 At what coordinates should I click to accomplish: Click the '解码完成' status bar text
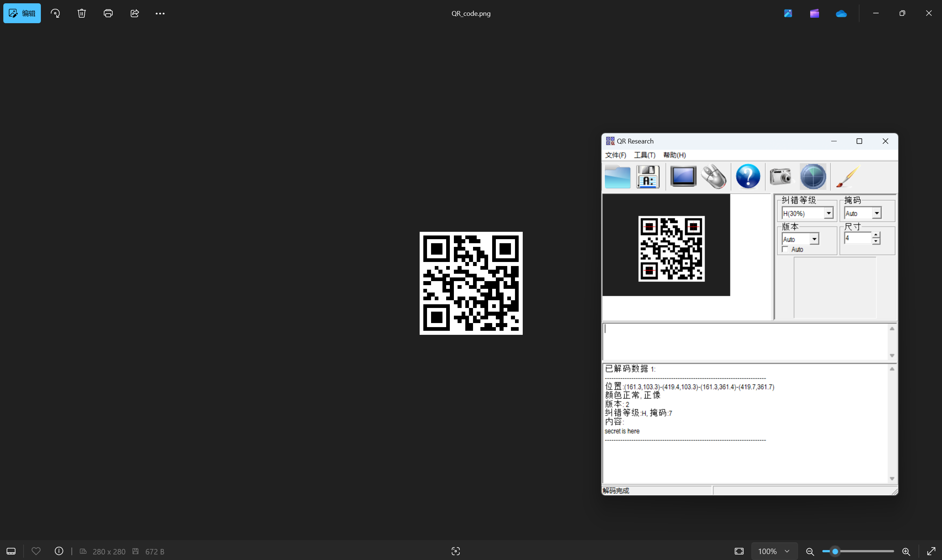point(616,490)
